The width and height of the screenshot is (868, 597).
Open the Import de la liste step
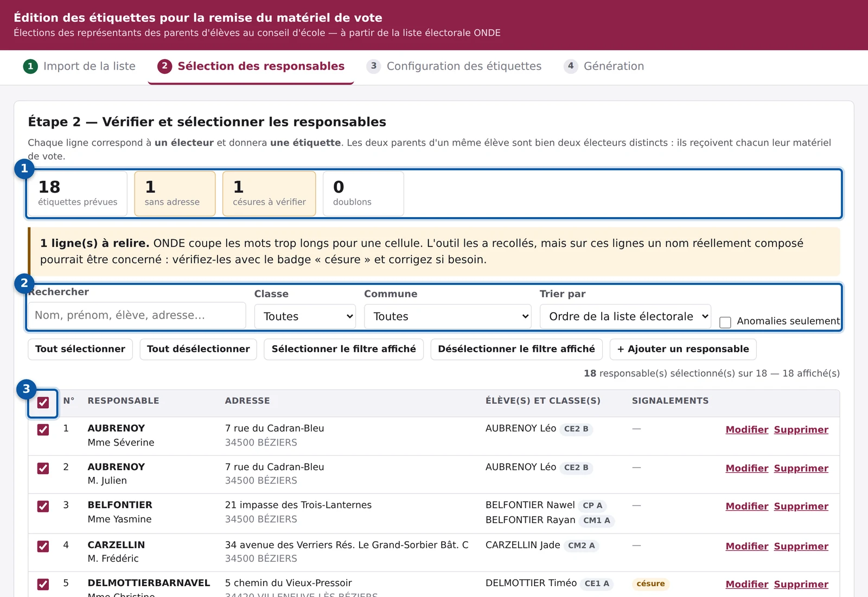coord(79,66)
